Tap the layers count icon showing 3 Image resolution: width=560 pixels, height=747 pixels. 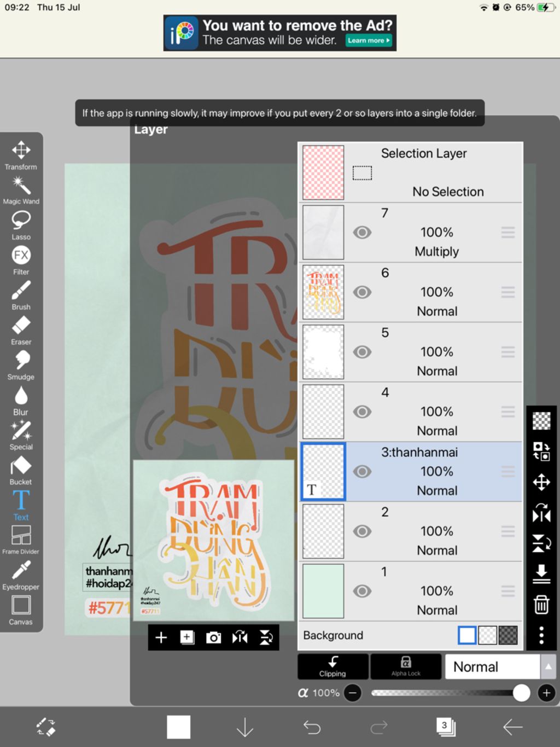(x=446, y=727)
